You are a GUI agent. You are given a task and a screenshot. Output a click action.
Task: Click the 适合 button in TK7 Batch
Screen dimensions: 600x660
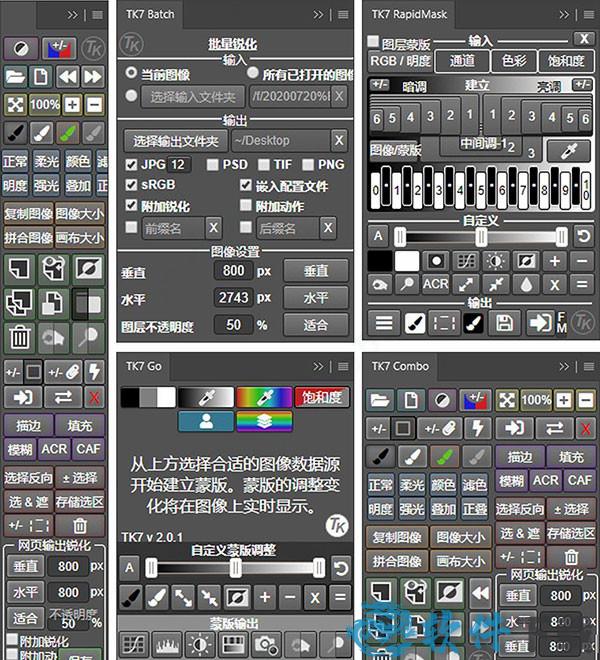316,325
